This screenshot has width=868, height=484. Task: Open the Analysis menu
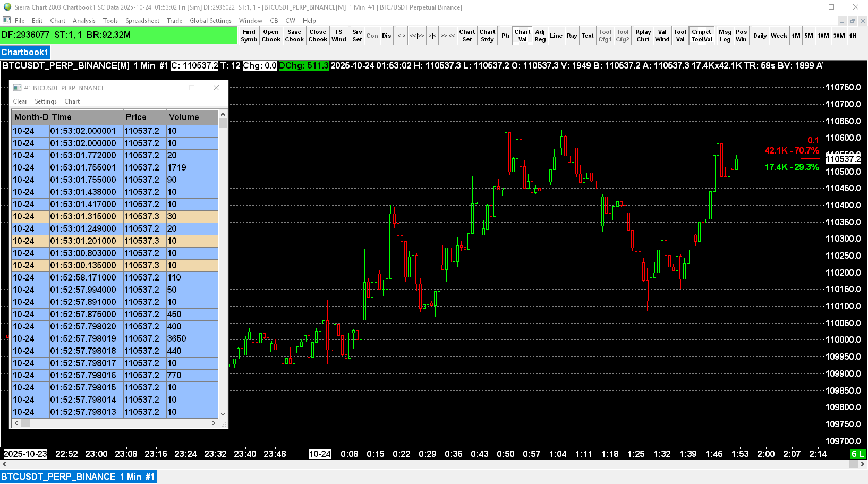(x=84, y=21)
